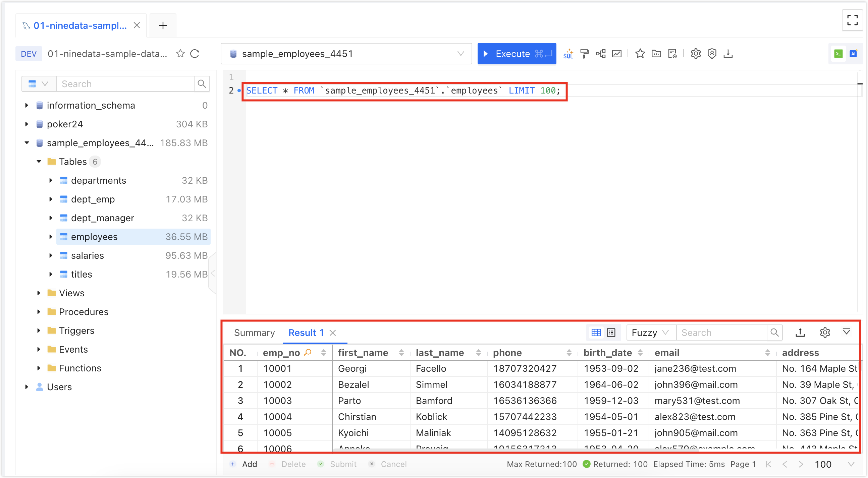
Task: Click Add to insert a new row
Action: (x=243, y=464)
